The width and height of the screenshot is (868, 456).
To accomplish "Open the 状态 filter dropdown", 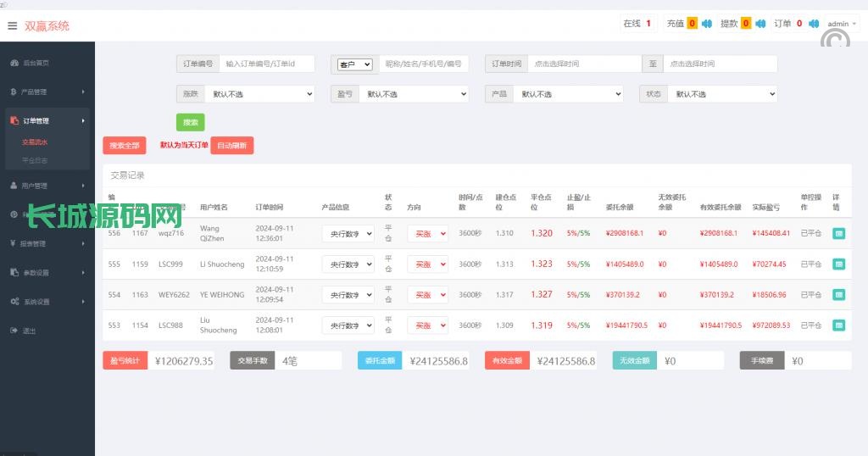I will (721, 94).
